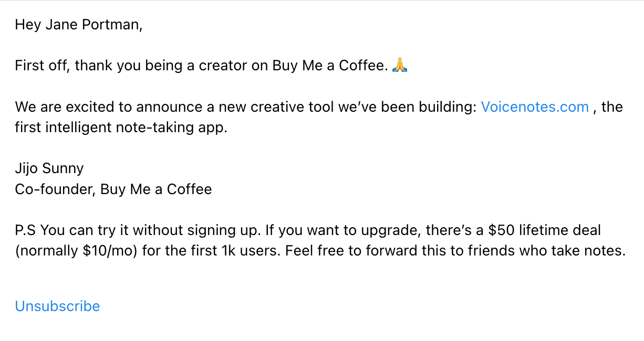Click the word 'creator' in the thank-you line
This screenshot has width=644, height=341.
[x=218, y=66]
